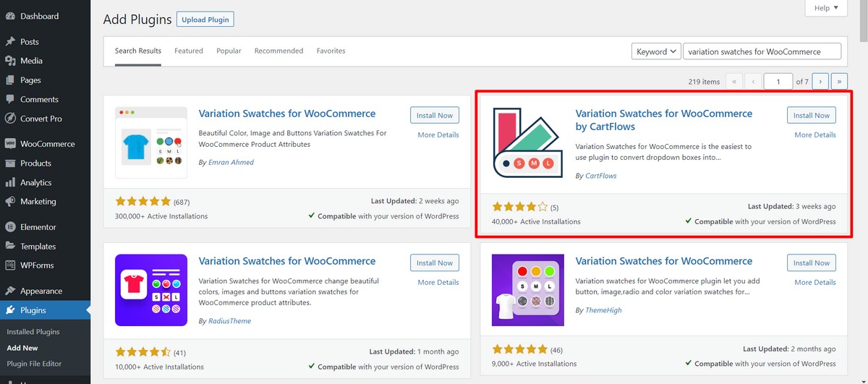Click the WooCommerce logo icon
The image size is (868, 384).
tap(10, 144)
